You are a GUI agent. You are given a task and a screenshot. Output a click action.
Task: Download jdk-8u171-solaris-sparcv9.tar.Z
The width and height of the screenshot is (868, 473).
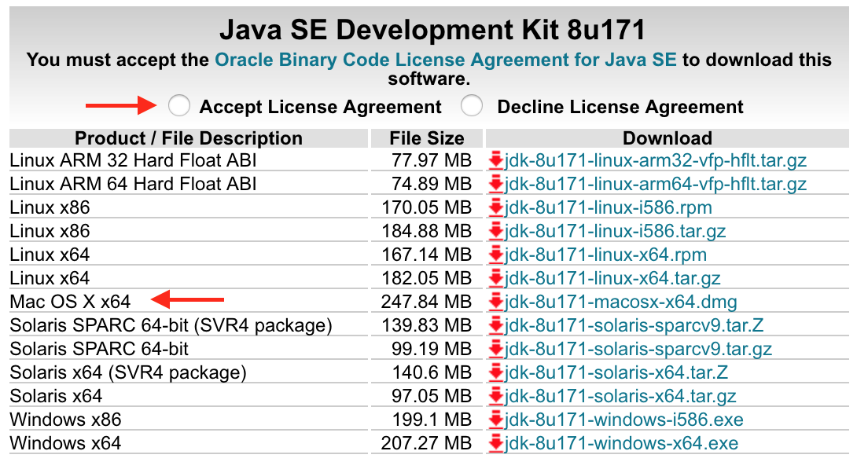point(634,325)
